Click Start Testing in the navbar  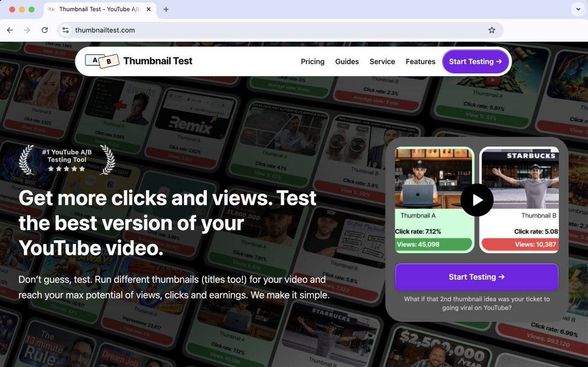475,61
